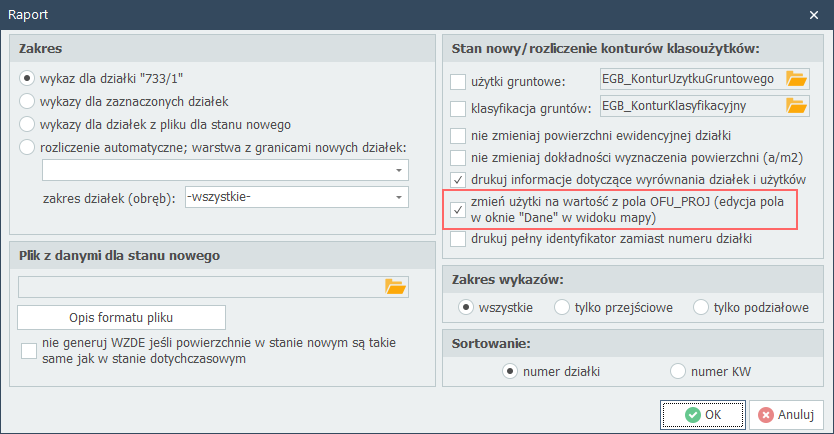Close the Raport dialog window
Image resolution: width=834 pixels, height=434 pixels.
(x=814, y=16)
